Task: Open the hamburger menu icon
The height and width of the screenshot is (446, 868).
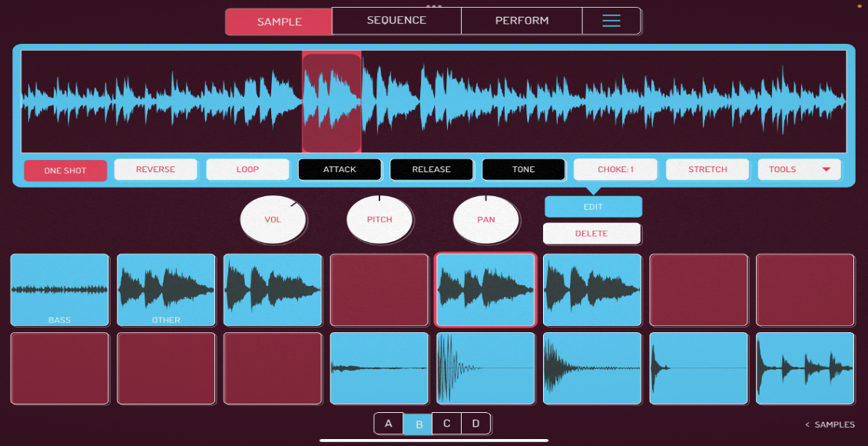Action: click(611, 21)
